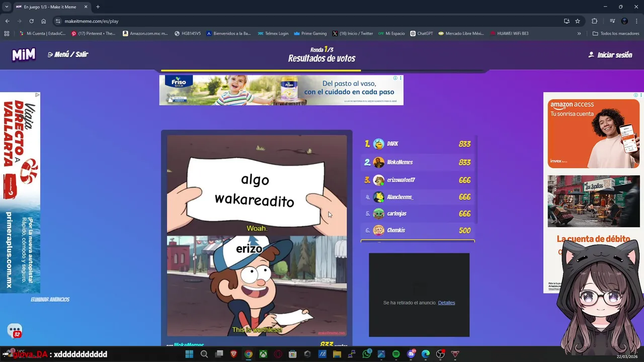Click the MiM logo
The image size is (644, 362).
coord(24,54)
